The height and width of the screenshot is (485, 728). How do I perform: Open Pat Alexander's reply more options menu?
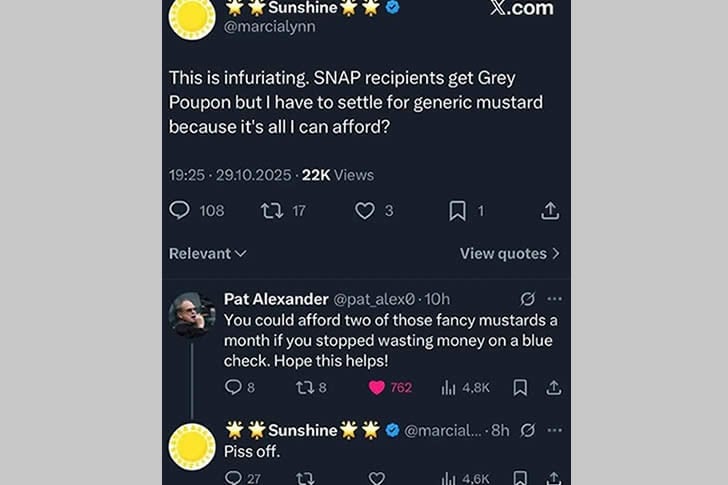click(554, 299)
